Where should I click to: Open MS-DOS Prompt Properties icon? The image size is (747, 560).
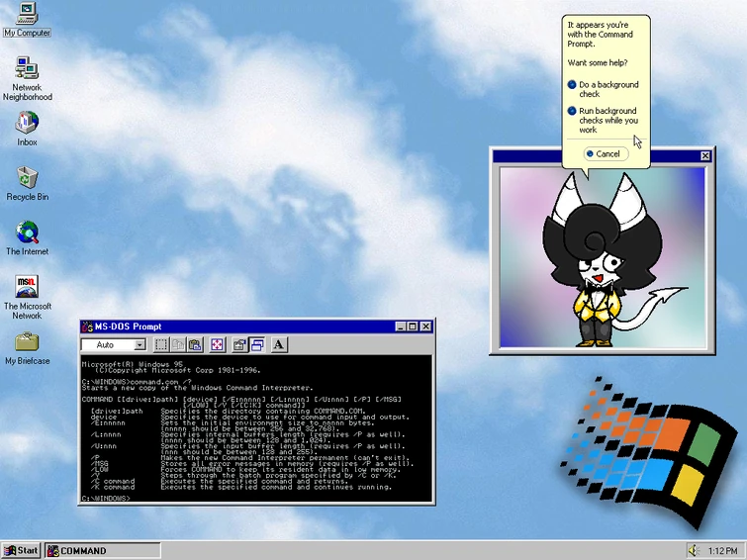(239, 344)
